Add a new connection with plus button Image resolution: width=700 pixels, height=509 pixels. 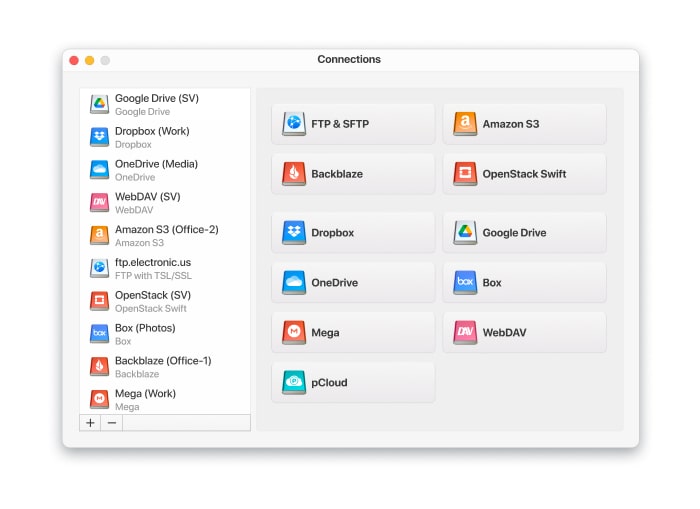(90, 423)
